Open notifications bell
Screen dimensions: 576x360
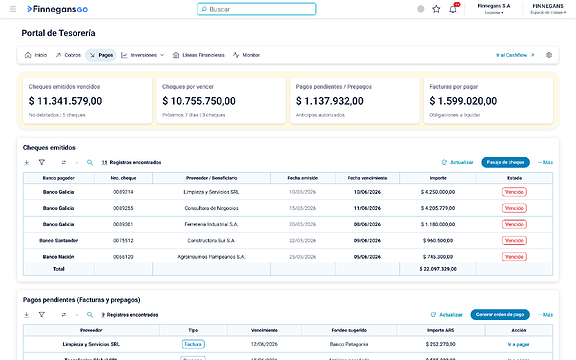453,9
